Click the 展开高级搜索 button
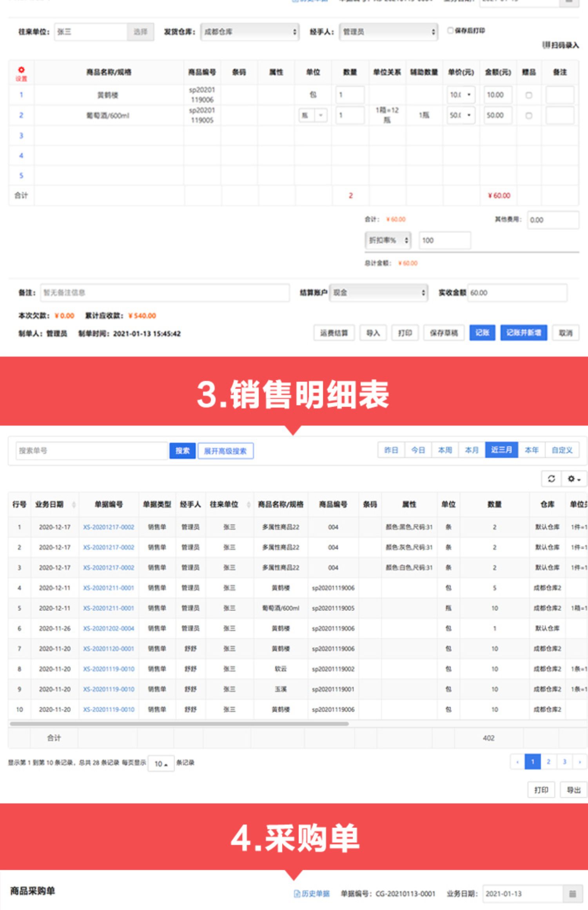This screenshot has width=588, height=910. coord(225,451)
